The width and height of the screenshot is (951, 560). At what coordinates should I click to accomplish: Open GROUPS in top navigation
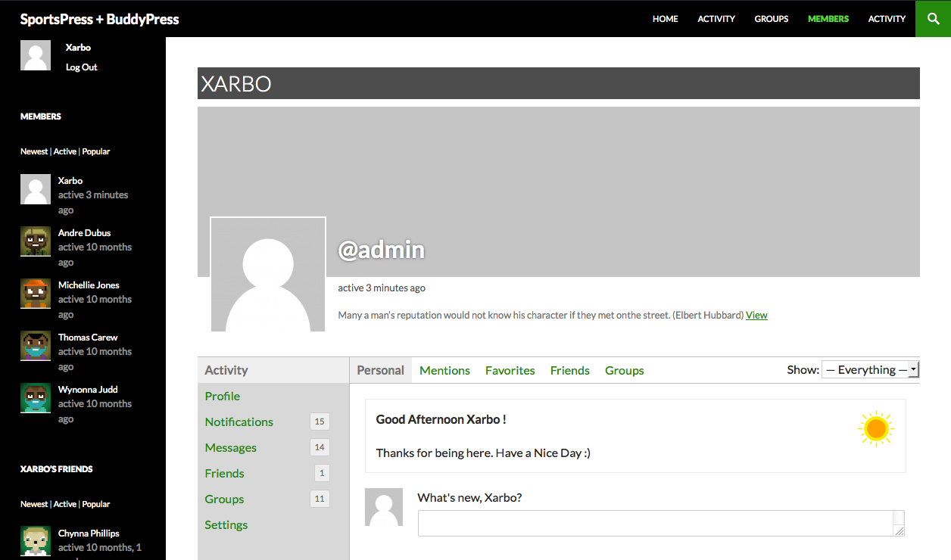(772, 19)
